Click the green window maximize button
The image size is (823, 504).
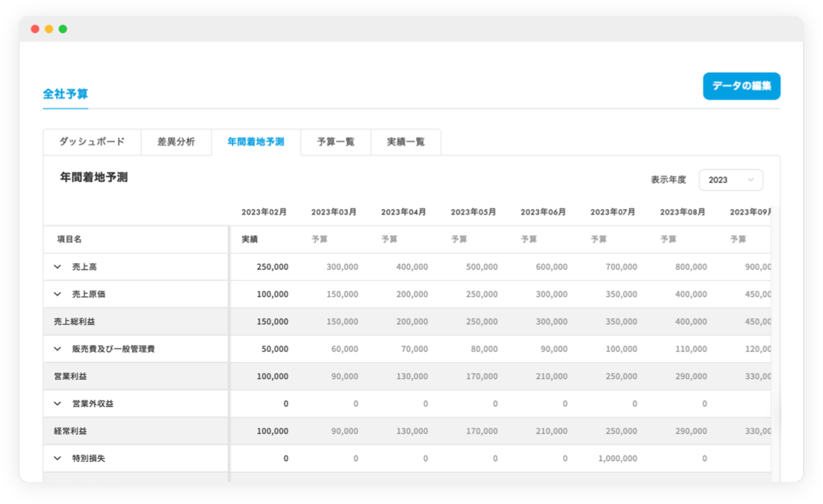pos(63,29)
